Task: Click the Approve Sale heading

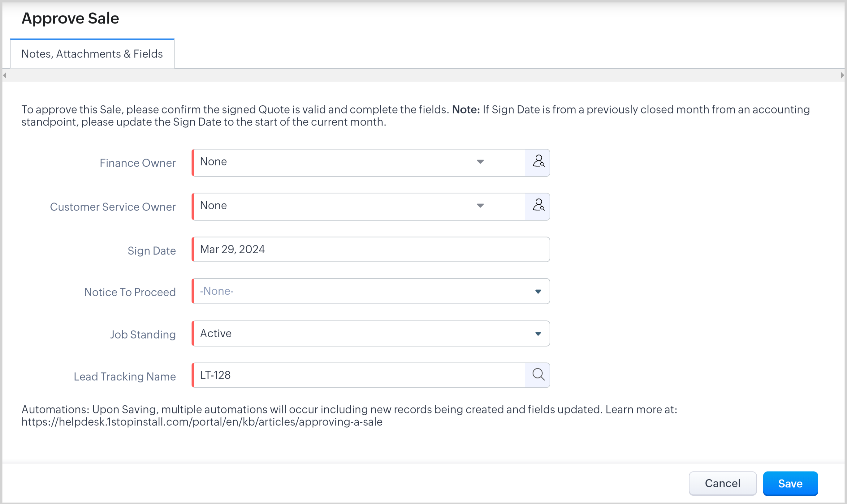Action: 70,18
